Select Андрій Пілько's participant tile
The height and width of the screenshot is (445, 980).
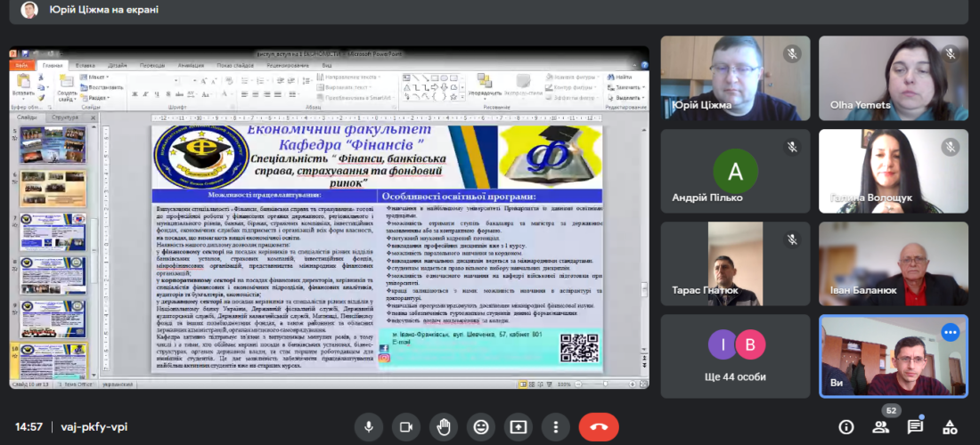tap(735, 171)
